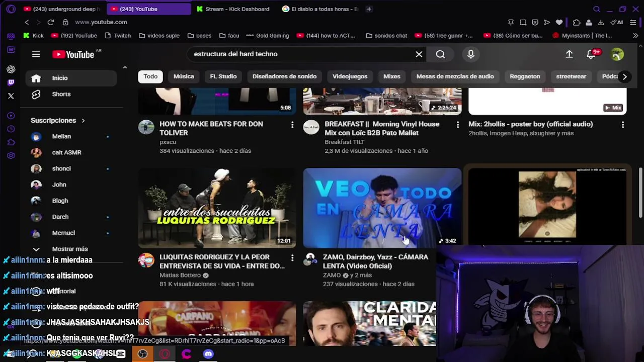Viewport: 644px width, 362px height.
Task: Open browser Settings gear in sidebar
Action: 11,155
